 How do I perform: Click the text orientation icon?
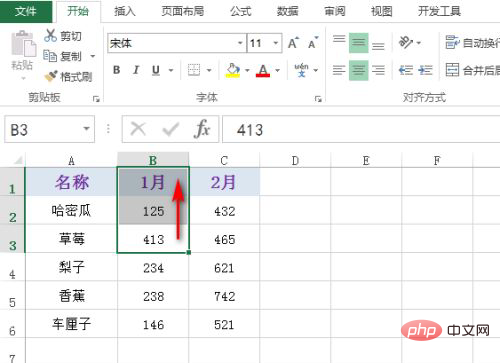406,42
